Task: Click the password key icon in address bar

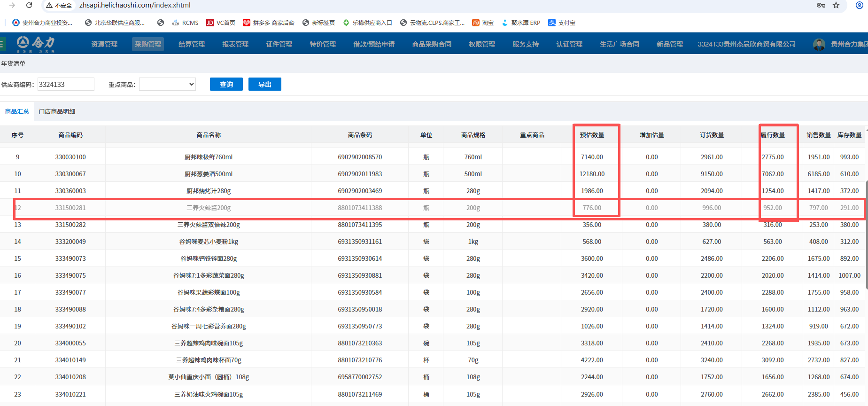Action: pos(821,5)
